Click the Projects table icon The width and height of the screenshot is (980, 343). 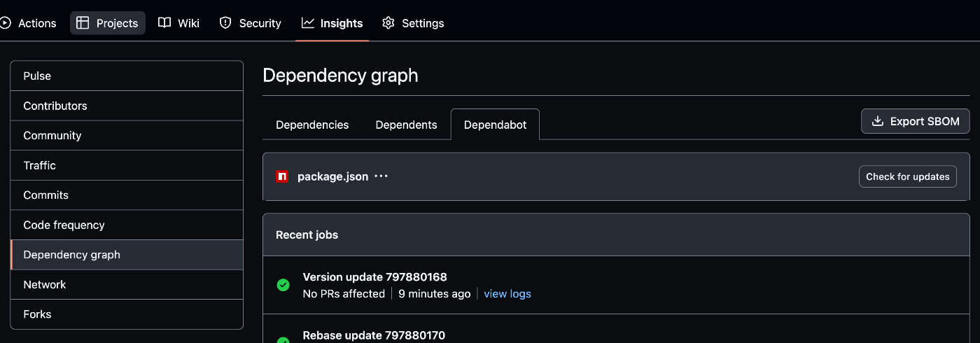tap(83, 23)
